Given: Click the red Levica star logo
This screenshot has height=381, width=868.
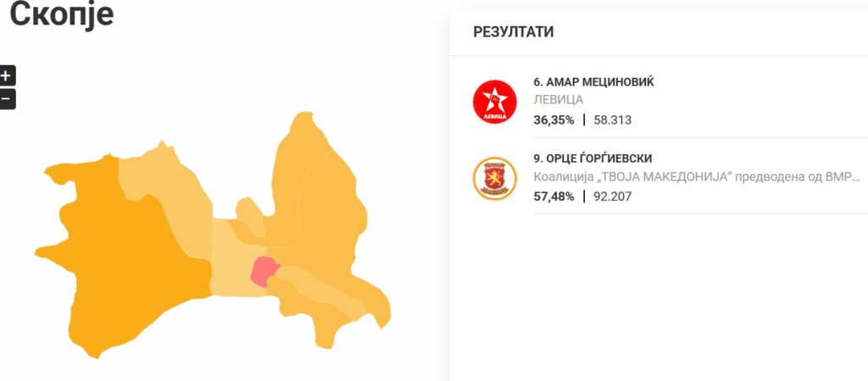Looking at the screenshot, I should coord(494,102).
